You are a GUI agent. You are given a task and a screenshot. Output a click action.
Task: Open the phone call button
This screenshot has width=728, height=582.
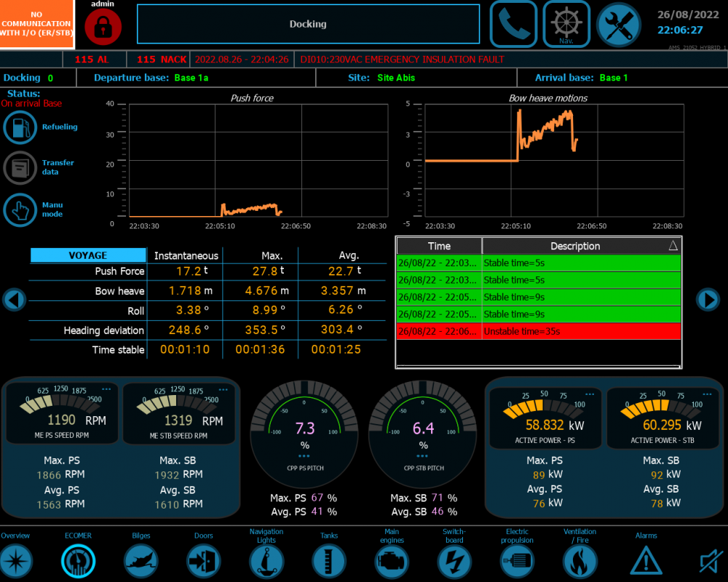point(513,24)
